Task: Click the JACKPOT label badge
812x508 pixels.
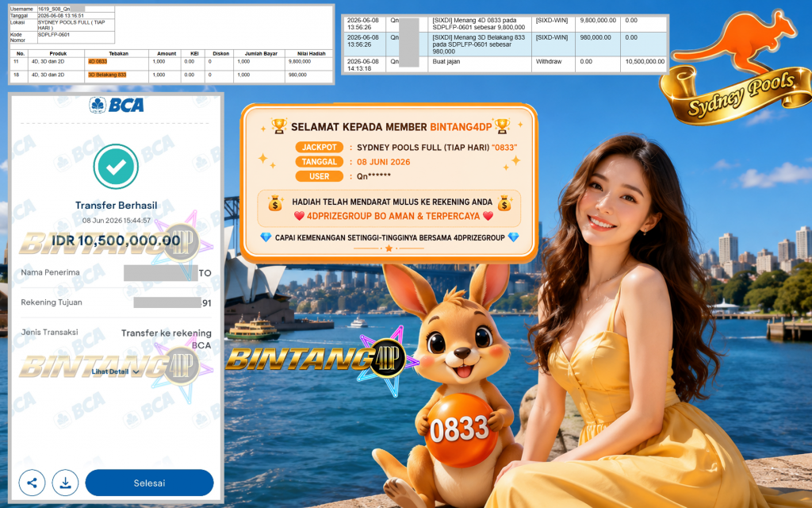Action: click(x=320, y=147)
